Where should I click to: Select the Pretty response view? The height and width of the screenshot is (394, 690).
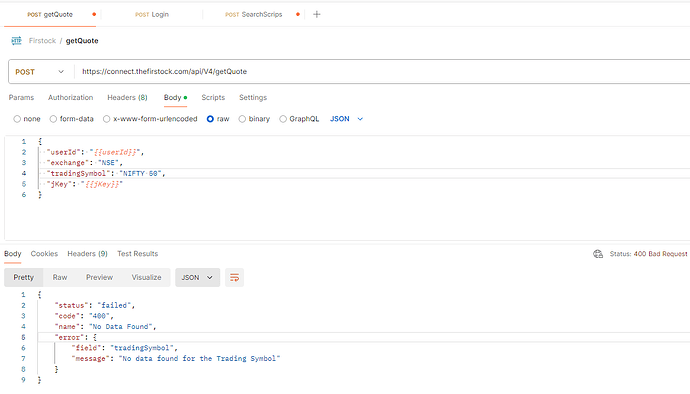pyautogui.click(x=23, y=277)
